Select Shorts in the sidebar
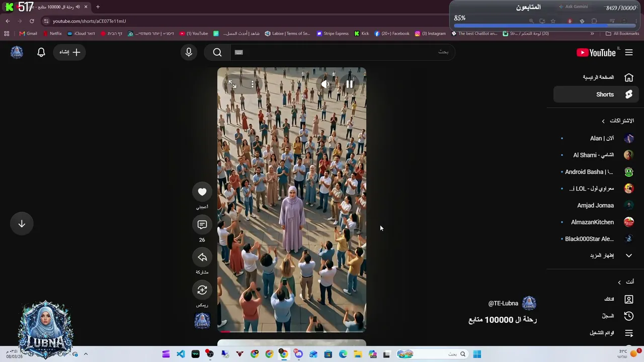The image size is (644, 362). 596,95
